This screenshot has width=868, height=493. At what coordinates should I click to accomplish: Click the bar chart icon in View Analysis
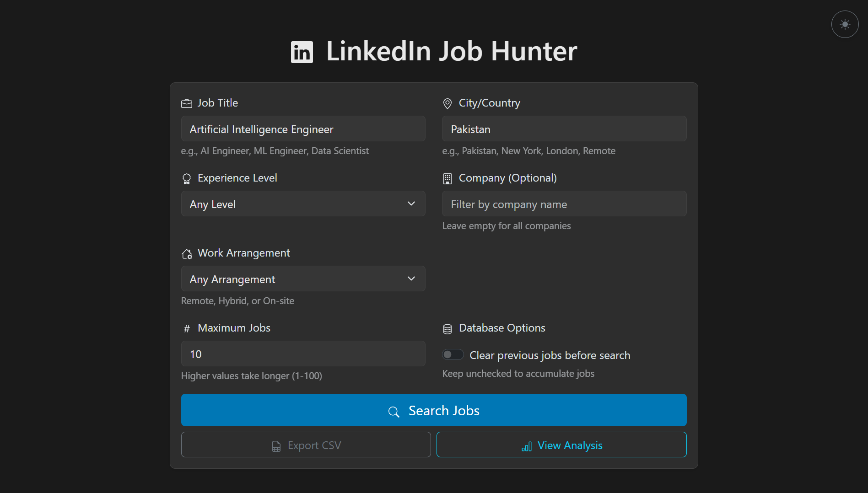coord(526,446)
